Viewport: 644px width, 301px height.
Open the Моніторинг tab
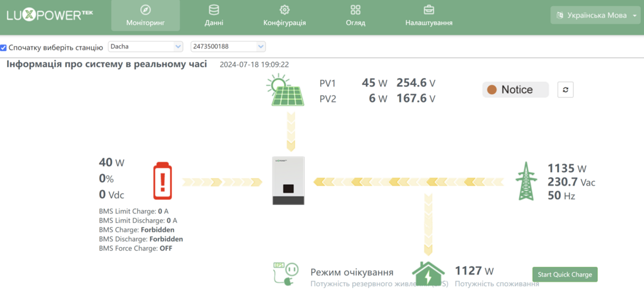[x=146, y=15]
